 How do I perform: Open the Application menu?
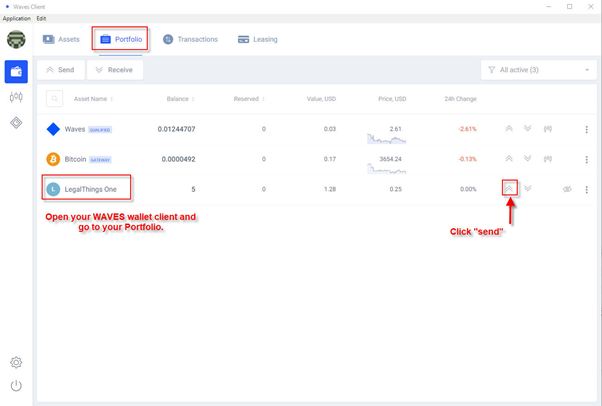point(17,18)
